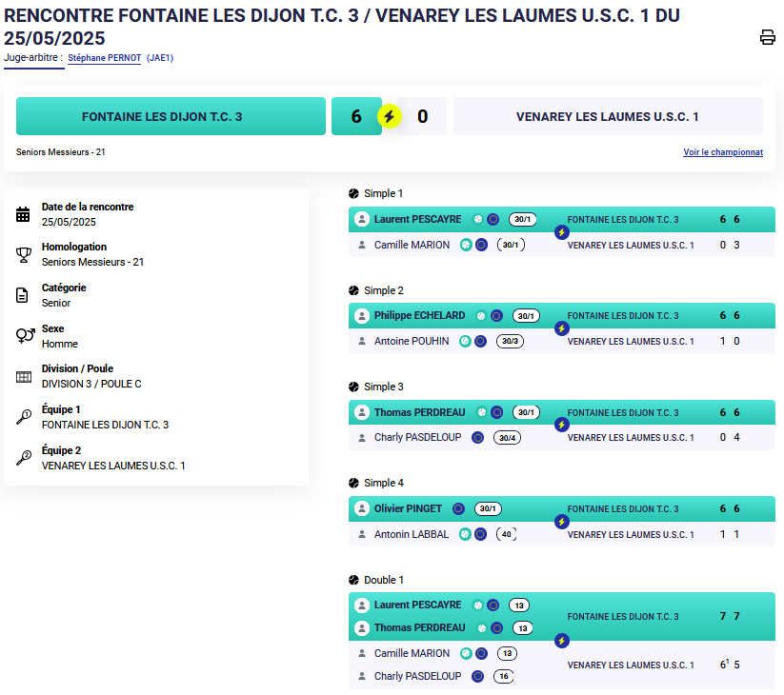This screenshot has height=695, width=784.
Task: Click the 16 ranking badge for Charly PASDELOUP in Double 1
Action: pos(504,676)
